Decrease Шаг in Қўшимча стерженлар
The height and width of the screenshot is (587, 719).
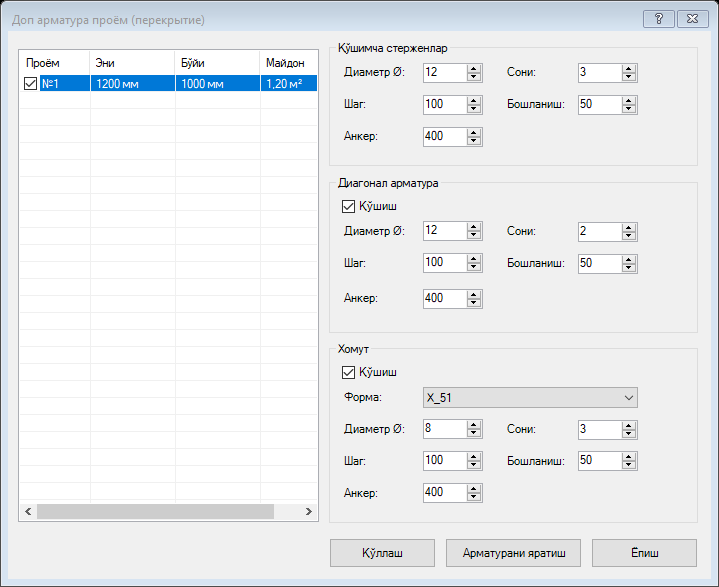474,109
